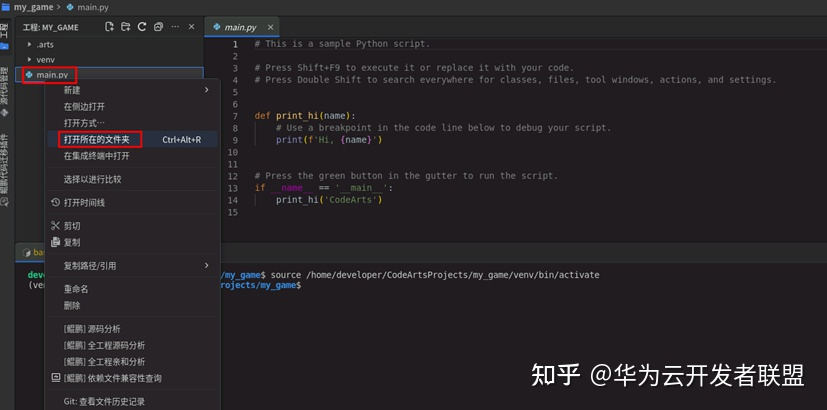Screen dimensions: 827x410
Task: Click the New File icon in project panel
Action: click(109, 27)
